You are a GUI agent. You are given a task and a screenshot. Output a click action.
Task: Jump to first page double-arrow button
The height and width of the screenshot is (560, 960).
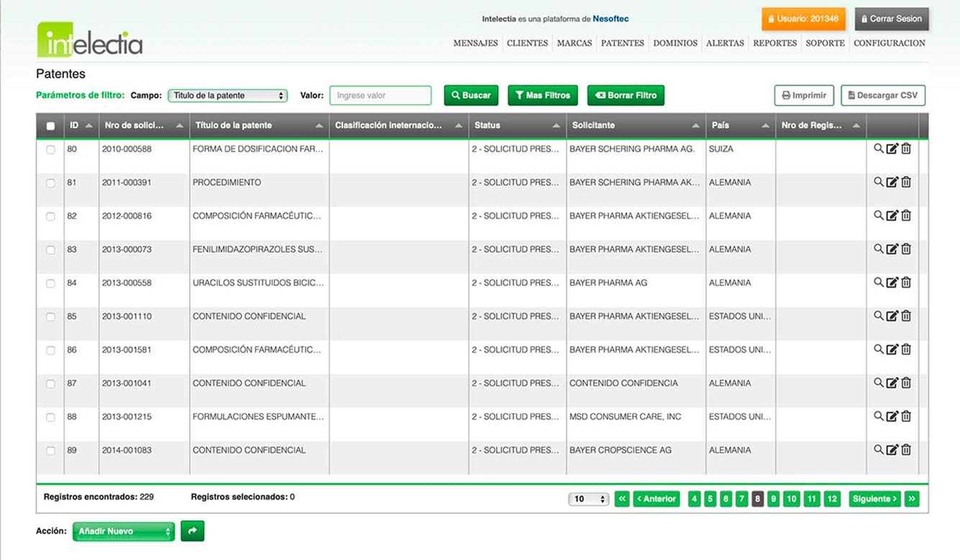(x=622, y=499)
